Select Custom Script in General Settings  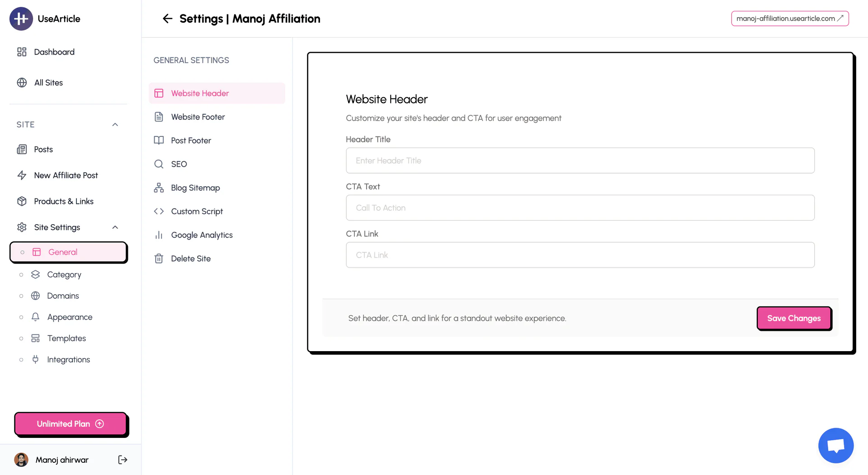tap(197, 211)
